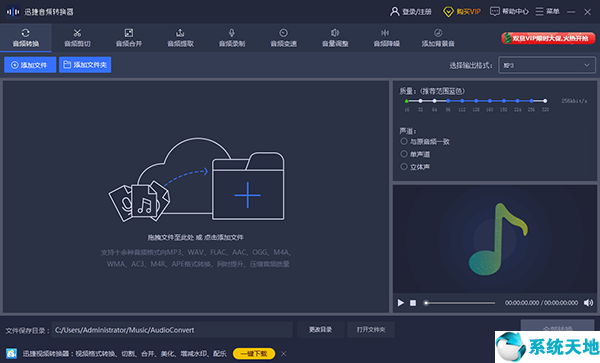The image size is (600, 363).
Task: Set quality slider to 64 stop
Action: coord(434,101)
